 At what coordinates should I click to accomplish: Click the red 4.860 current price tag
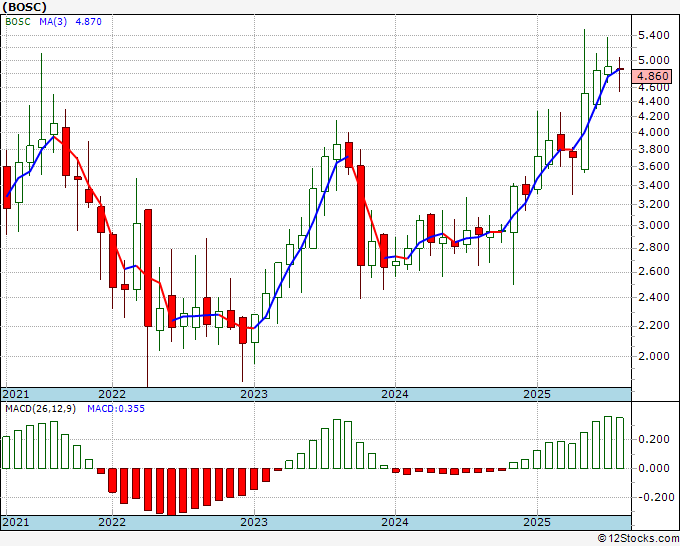pos(654,76)
